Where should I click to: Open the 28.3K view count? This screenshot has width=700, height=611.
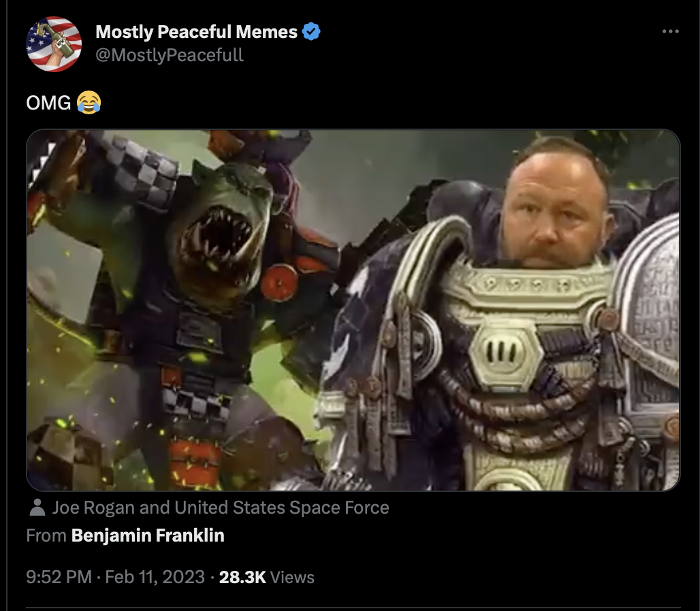click(242, 577)
